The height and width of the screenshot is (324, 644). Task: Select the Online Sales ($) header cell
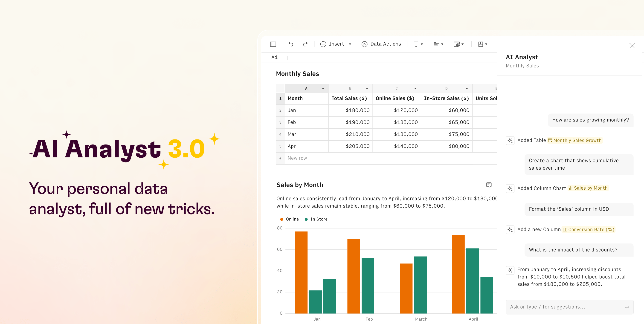click(x=397, y=98)
